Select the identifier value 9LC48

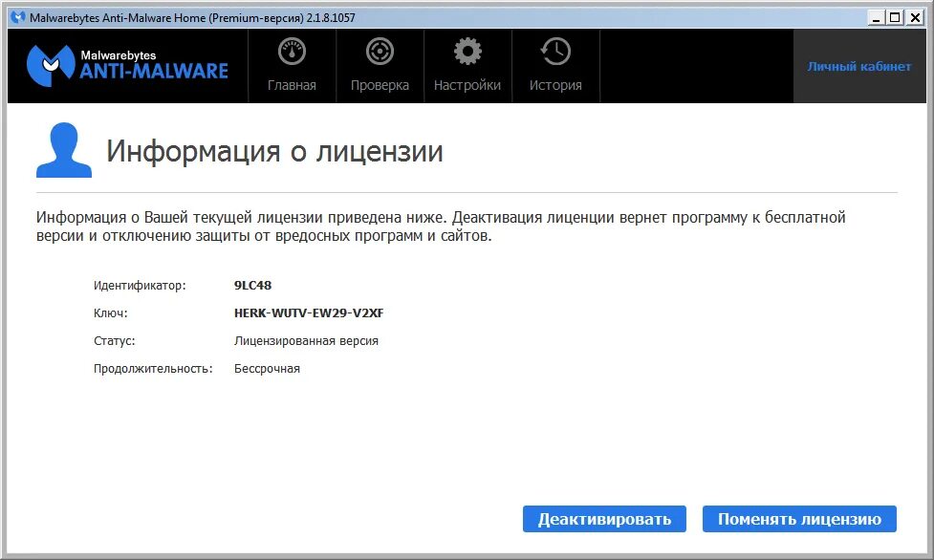point(252,286)
